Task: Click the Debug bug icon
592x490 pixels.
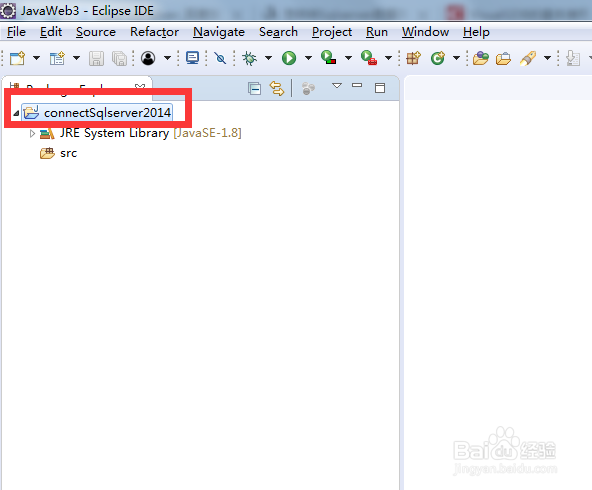Action: (249, 58)
